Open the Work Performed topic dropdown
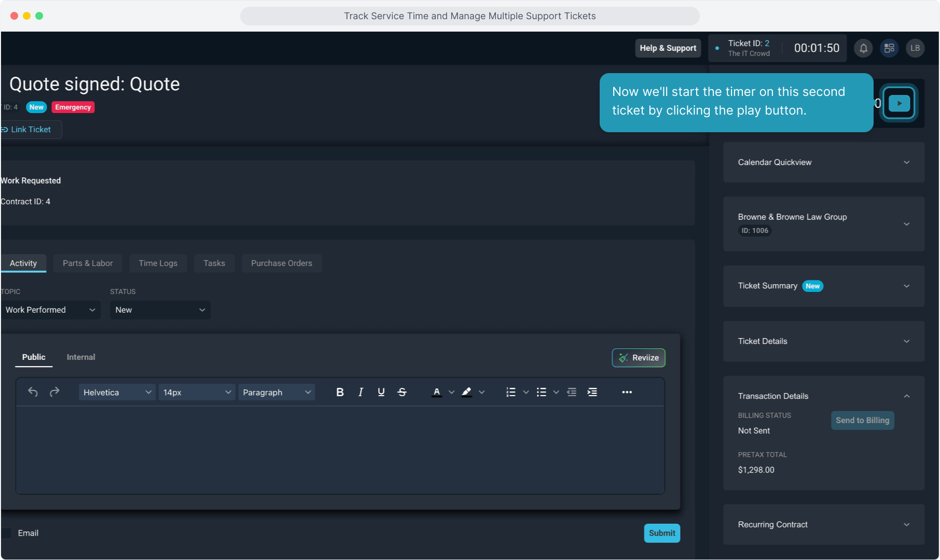The height and width of the screenshot is (560, 940). (50, 310)
